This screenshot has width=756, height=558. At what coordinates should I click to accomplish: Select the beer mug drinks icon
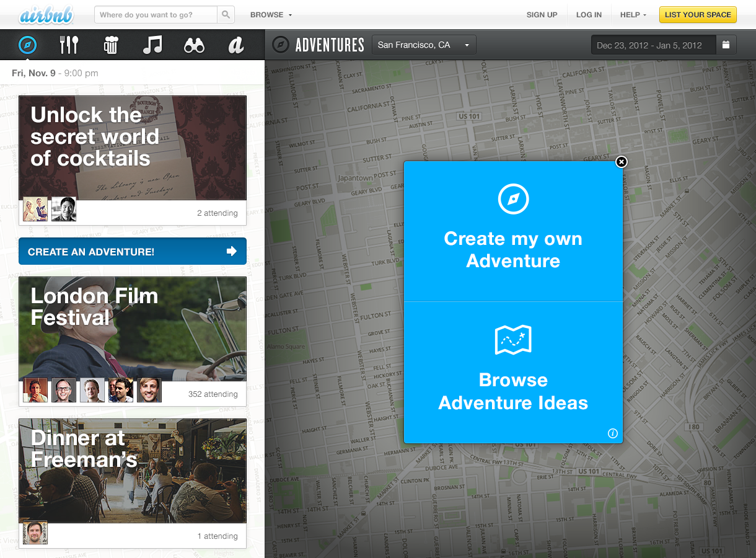111,45
